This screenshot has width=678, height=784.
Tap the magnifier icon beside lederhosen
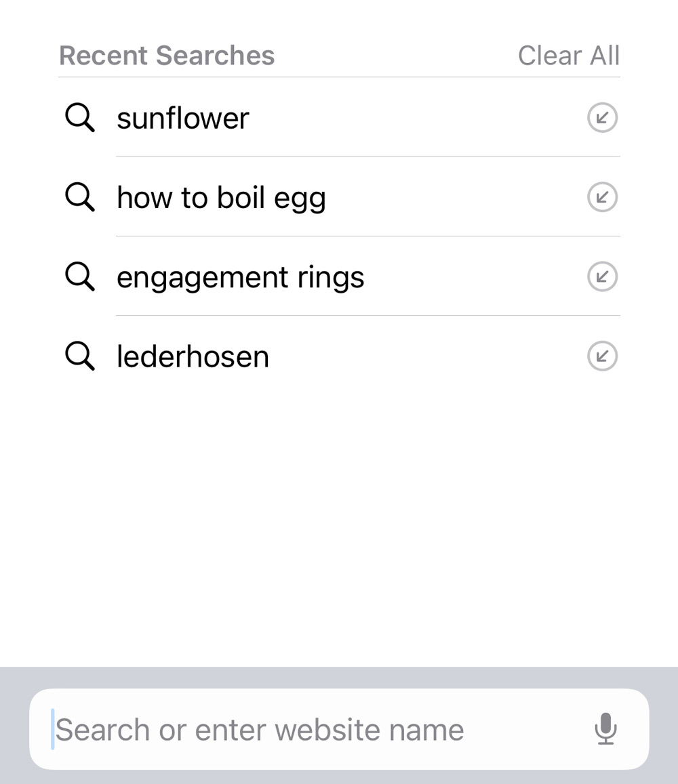point(80,356)
